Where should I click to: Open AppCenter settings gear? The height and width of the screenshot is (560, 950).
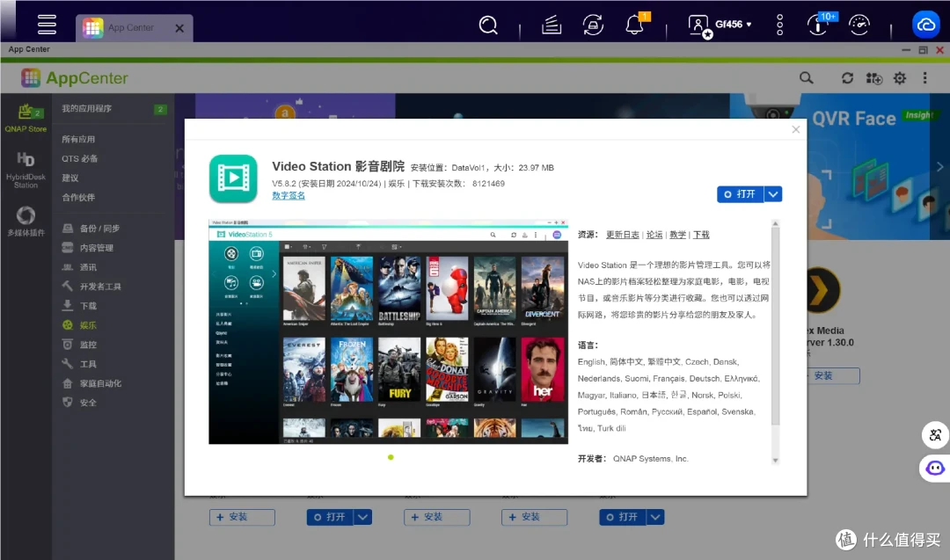click(900, 78)
